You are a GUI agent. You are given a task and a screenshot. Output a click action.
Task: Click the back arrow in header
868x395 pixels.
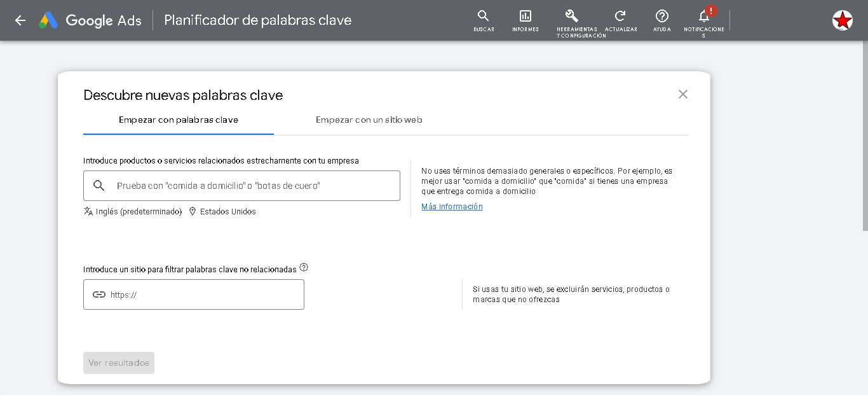(20, 20)
